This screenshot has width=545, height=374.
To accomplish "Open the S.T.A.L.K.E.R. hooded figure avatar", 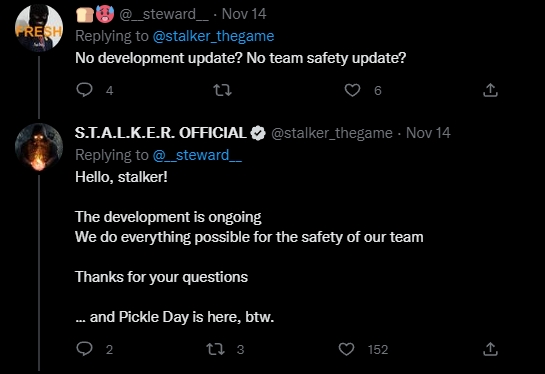I will click(x=39, y=147).
